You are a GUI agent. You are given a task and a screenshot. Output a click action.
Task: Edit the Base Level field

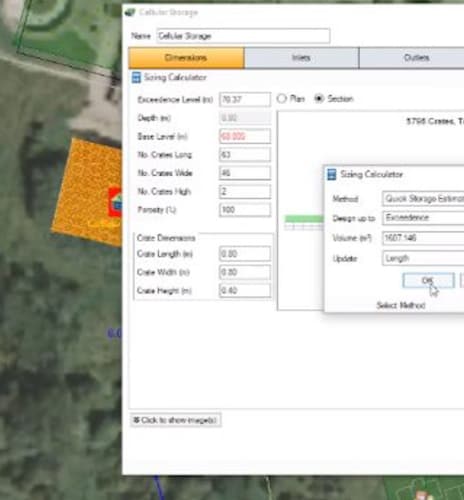click(x=245, y=136)
